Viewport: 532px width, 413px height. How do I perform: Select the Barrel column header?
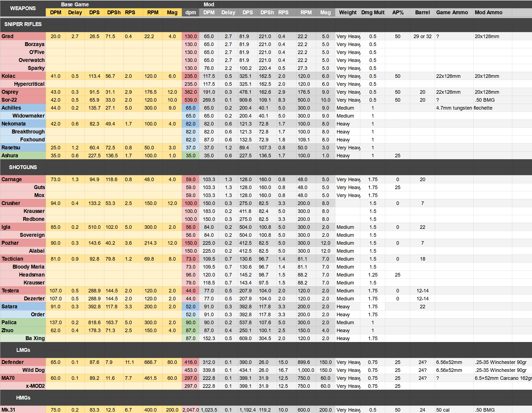(422, 12)
